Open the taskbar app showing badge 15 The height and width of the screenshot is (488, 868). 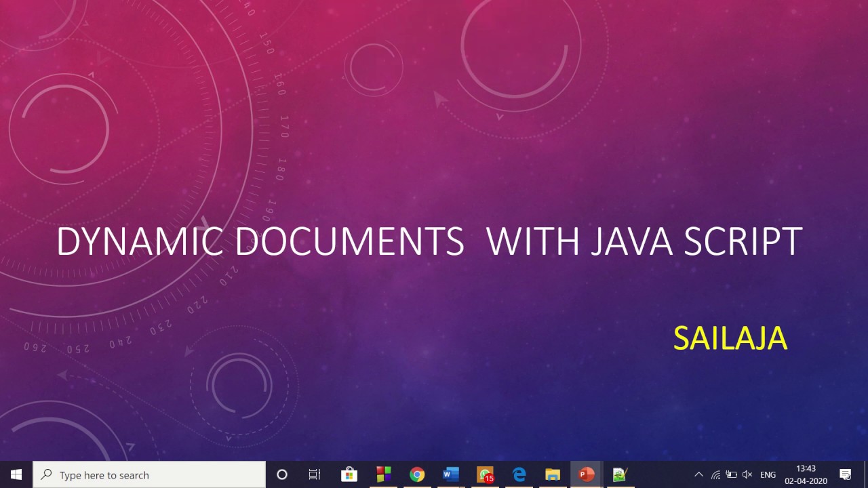tap(485, 474)
